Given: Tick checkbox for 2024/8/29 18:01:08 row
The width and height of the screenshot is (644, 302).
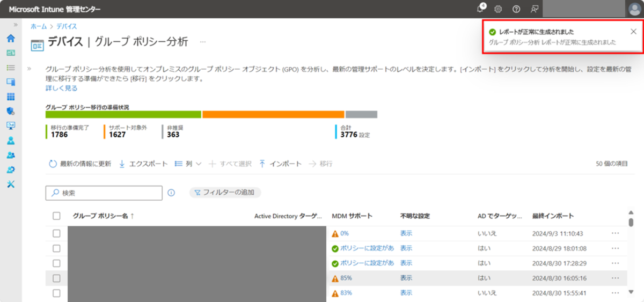Looking at the screenshot, I should 56,248.
